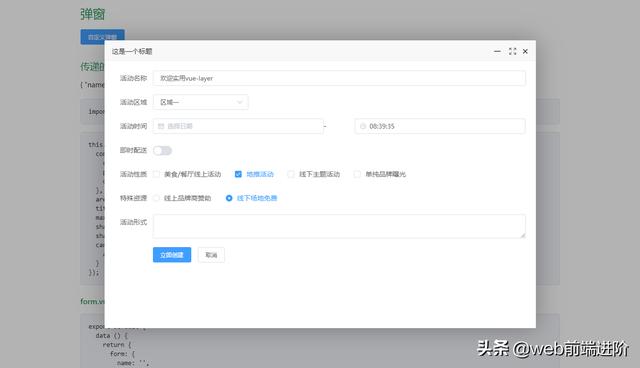Open the 活动区域 dropdown showing 区域一
The image size is (640, 368).
tap(200, 102)
